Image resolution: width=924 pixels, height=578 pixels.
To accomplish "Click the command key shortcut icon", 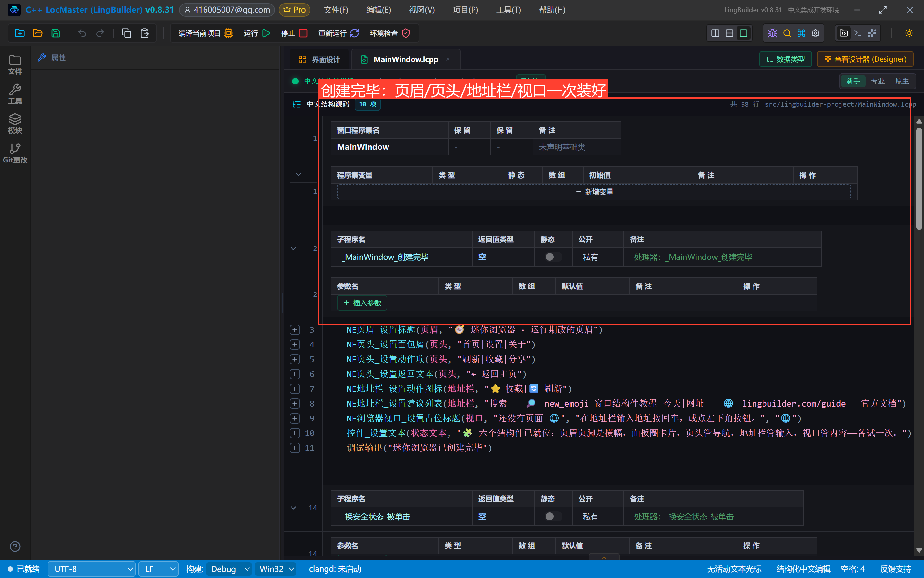I will pos(801,33).
